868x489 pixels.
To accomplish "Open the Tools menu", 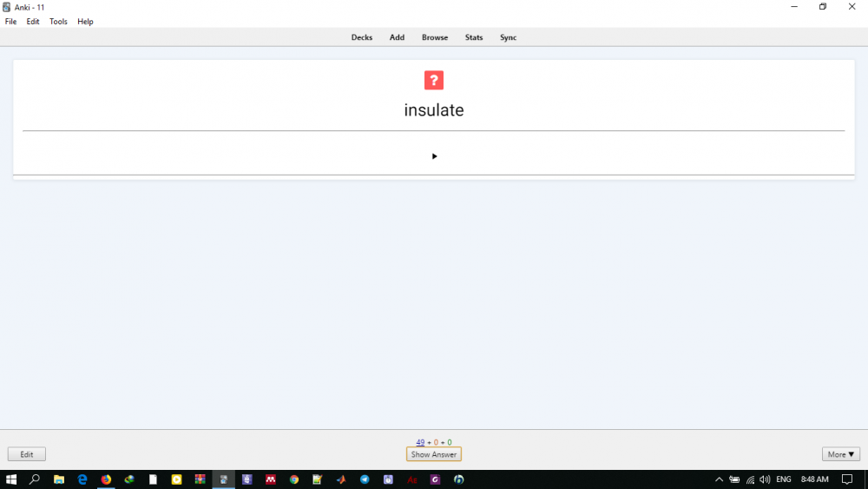I will coord(58,22).
